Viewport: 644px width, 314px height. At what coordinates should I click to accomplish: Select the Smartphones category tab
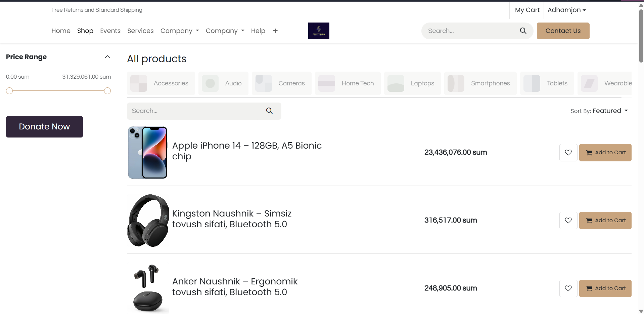pos(480,83)
